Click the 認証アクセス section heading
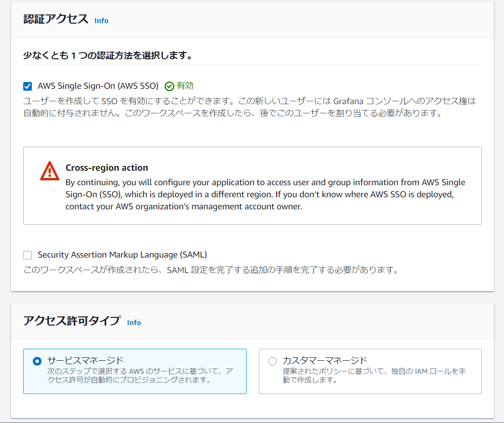This screenshot has width=504, height=423. tap(56, 19)
